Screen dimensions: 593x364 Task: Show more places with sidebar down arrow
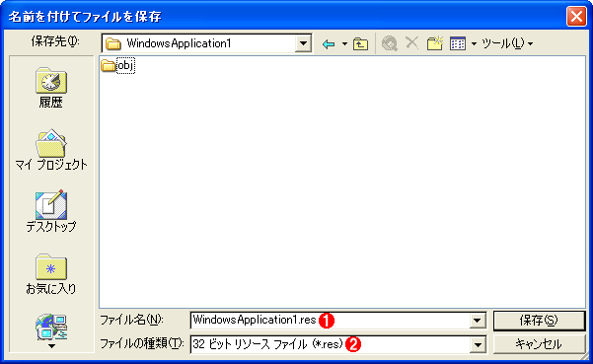pyautogui.click(x=51, y=346)
